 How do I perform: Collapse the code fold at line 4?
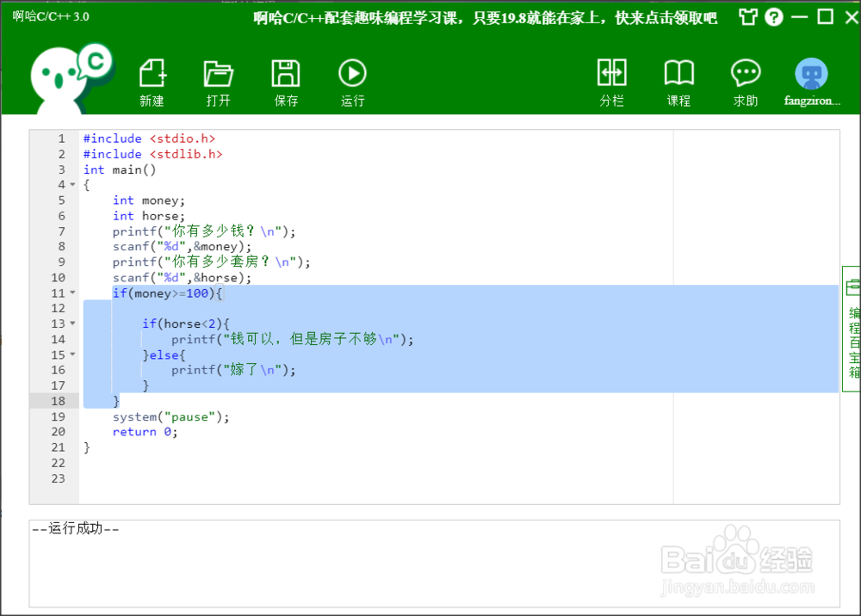pos(72,185)
